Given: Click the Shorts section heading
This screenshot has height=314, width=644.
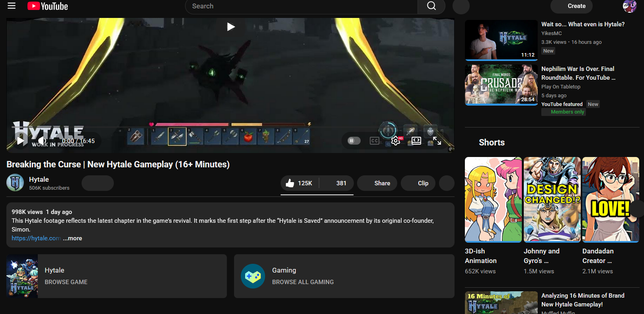Looking at the screenshot, I should (x=492, y=143).
